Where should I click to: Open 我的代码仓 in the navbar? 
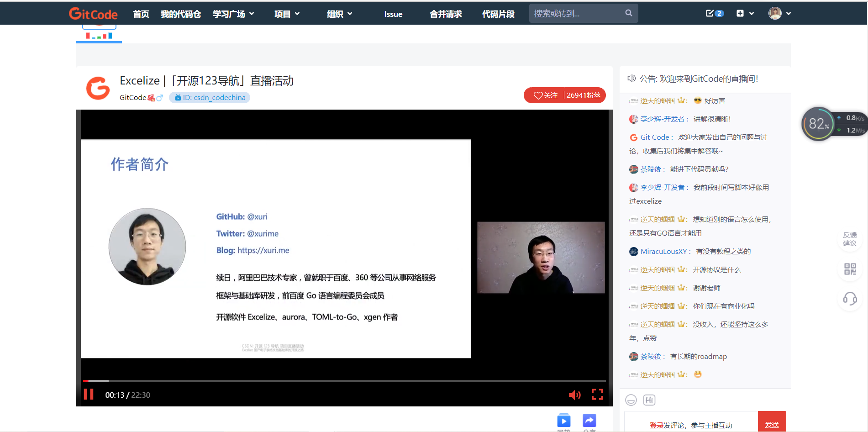click(181, 14)
